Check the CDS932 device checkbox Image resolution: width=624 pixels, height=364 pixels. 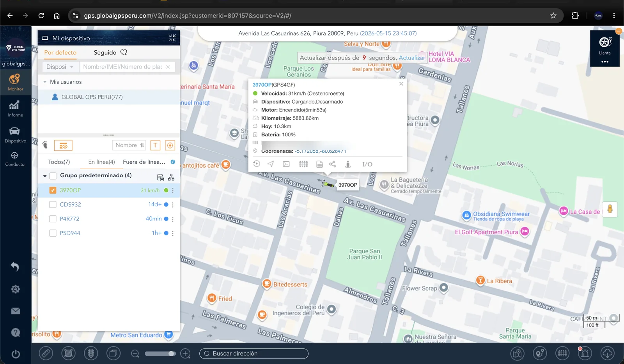53,205
